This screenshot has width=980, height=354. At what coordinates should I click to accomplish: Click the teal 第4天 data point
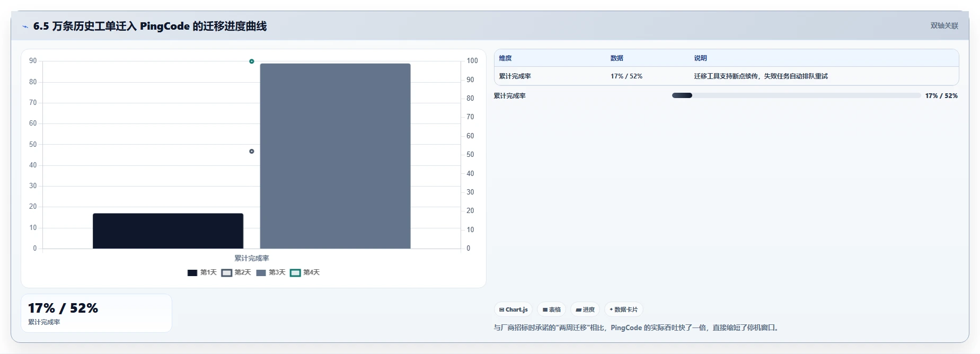[252, 61]
